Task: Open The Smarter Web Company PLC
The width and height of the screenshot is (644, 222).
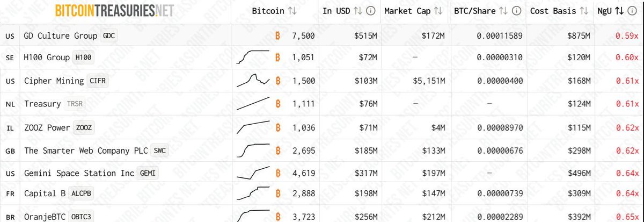Action: 86,151
